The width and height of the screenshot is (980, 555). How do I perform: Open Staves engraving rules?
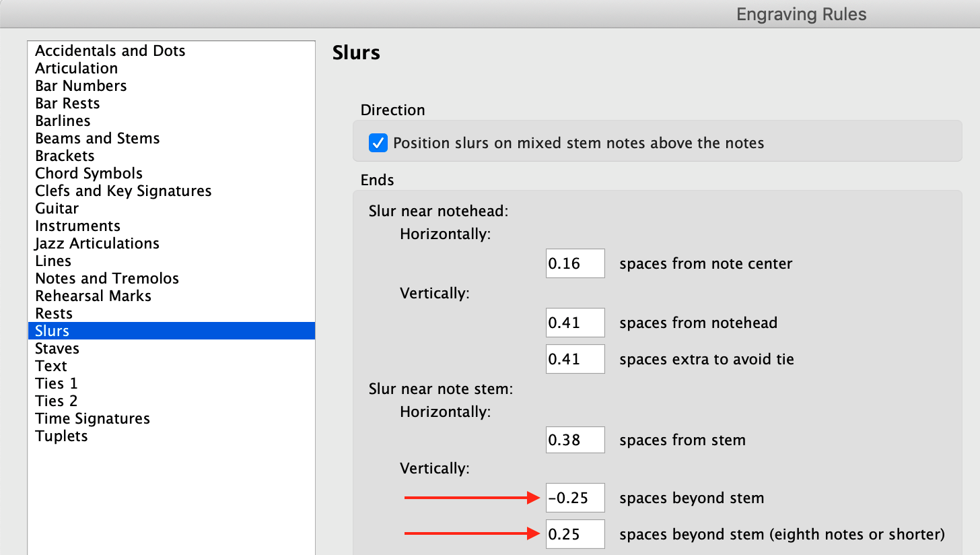pyautogui.click(x=172, y=348)
